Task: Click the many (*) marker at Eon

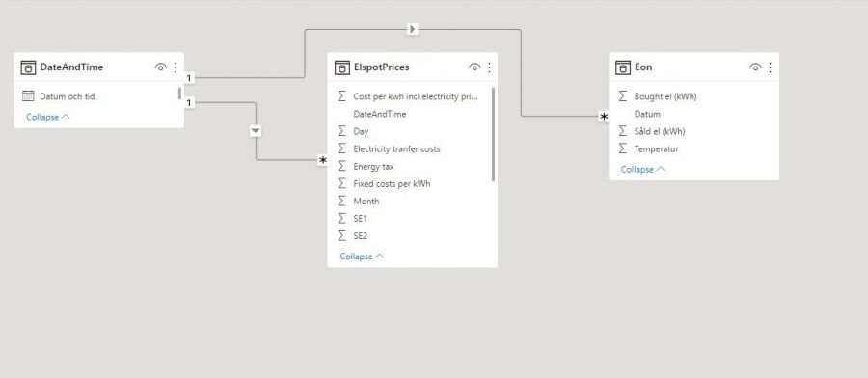Action: coord(604,117)
